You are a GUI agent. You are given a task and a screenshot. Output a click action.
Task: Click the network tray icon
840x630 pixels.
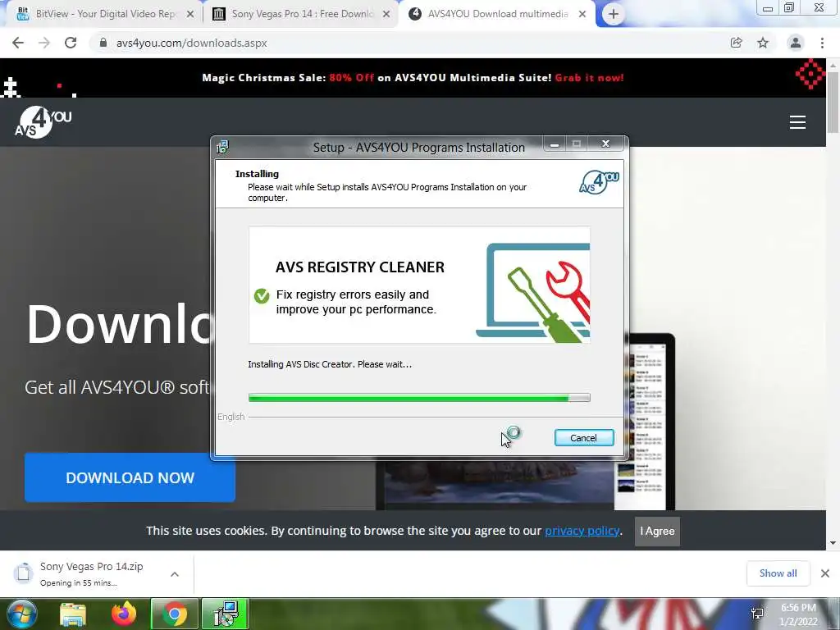[x=757, y=614]
